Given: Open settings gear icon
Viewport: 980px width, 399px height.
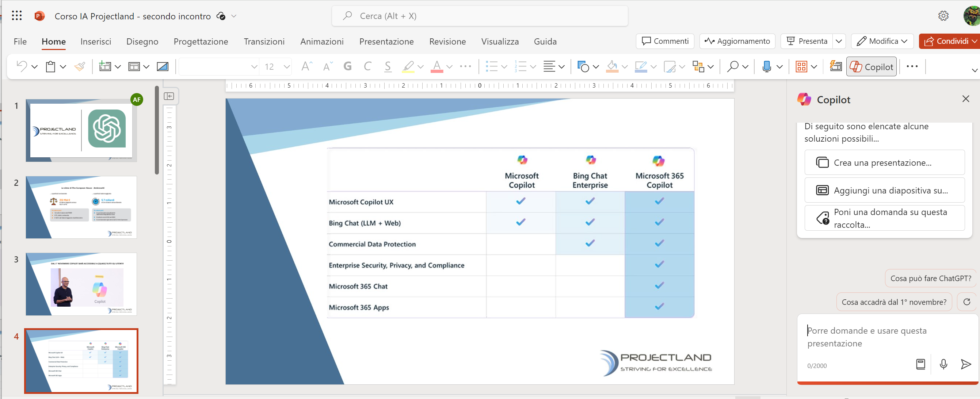Looking at the screenshot, I should coord(943,16).
